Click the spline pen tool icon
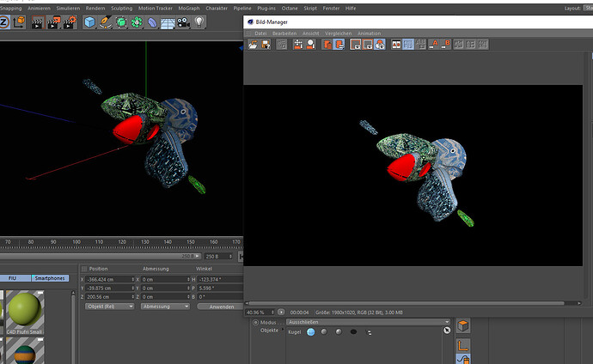Viewport: 593px width, 364px height. tap(105, 22)
